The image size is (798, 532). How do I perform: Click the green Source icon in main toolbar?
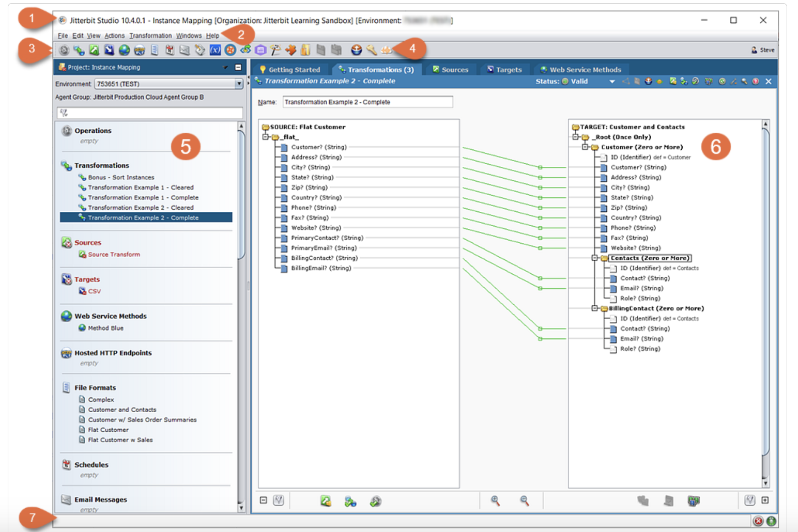point(94,50)
